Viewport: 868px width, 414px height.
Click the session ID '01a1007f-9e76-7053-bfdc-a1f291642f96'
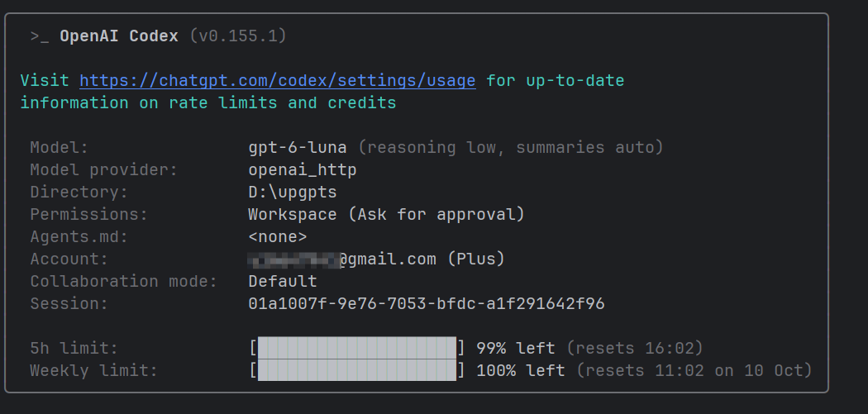click(427, 304)
